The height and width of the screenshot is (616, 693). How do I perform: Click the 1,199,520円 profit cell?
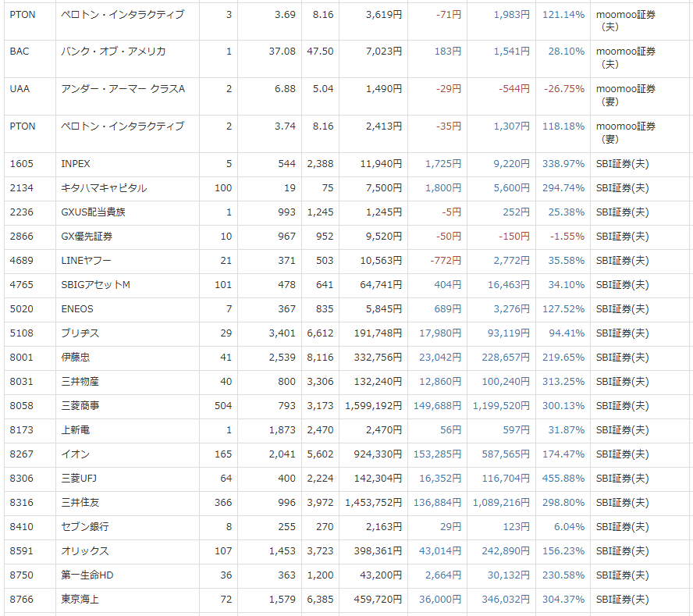(501, 406)
